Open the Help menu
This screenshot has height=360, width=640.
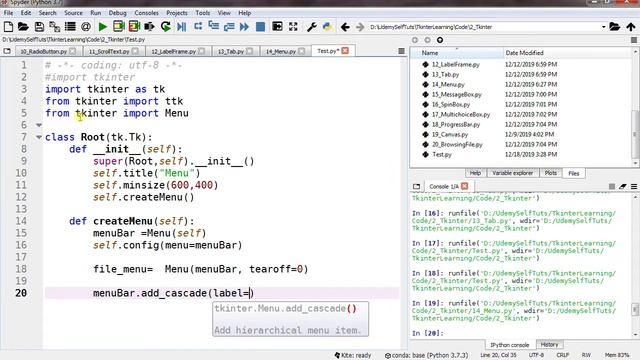[x=244, y=13]
